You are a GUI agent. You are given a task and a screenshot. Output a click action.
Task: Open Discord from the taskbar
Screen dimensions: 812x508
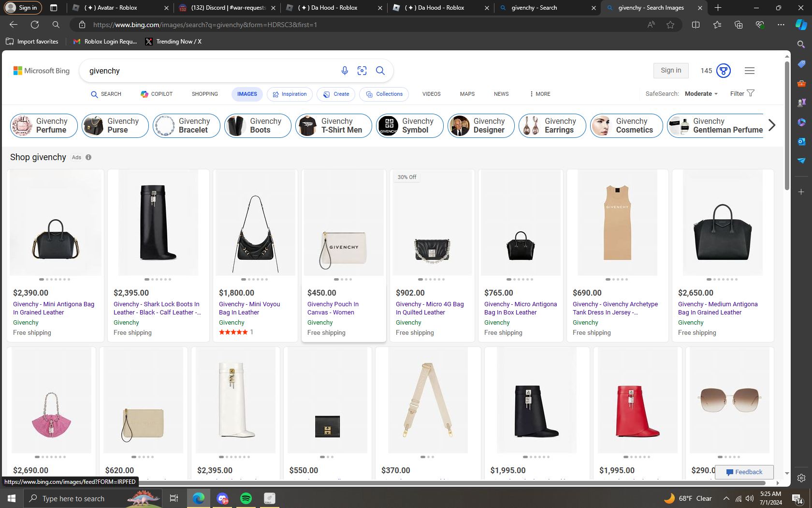pos(222,498)
